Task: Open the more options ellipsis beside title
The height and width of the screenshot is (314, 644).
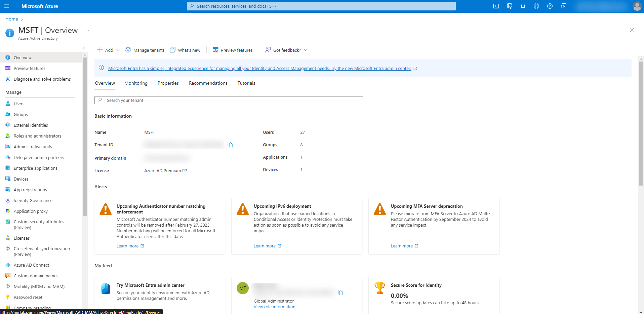Action: (88, 30)
